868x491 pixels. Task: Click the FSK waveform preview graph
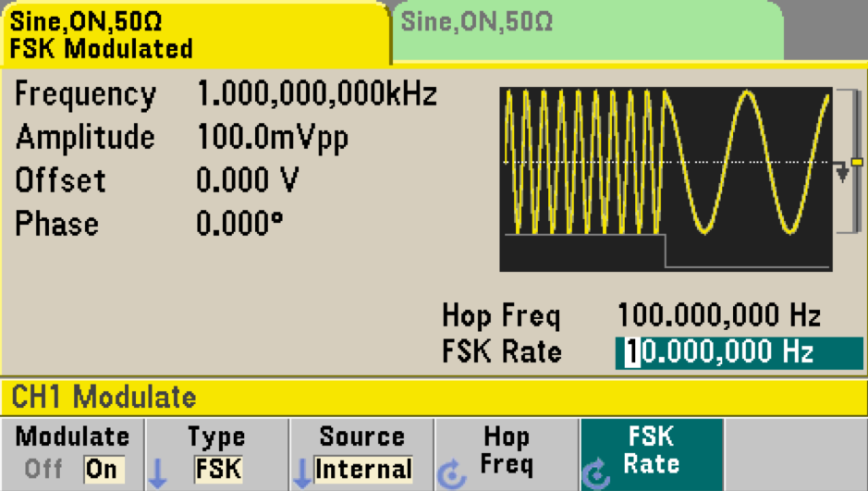666,178
